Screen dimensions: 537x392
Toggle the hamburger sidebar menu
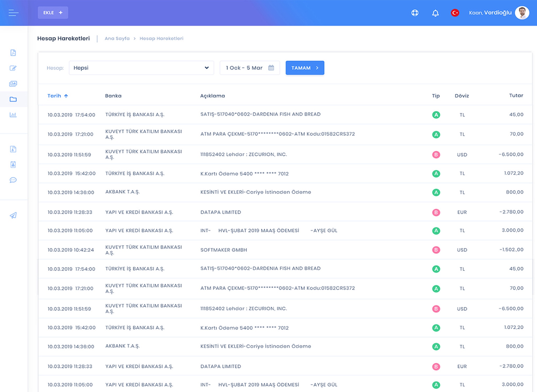coord(13,13)
